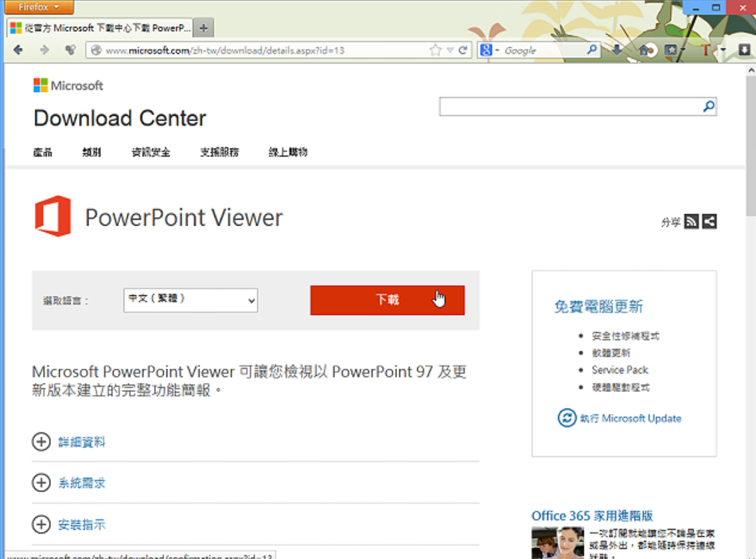Image resolution: width=756 pixels, height=559 pixels.
Task: Click the red 下載 download button
Action: 388,301
